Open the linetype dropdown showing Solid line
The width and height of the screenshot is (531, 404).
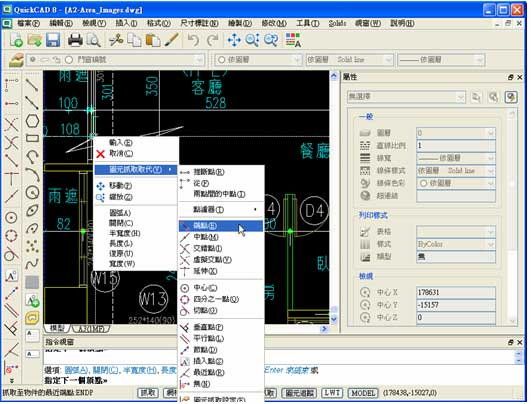349,60
